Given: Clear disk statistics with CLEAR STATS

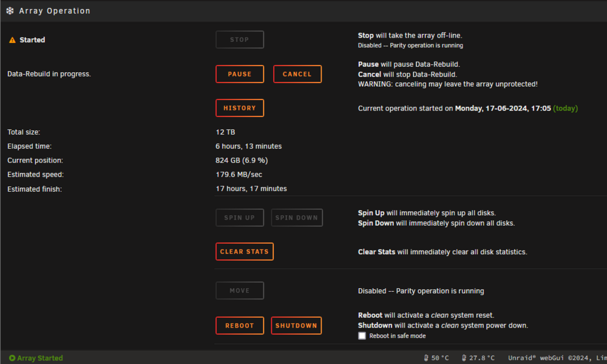Looking at the screenshot, I should [245, 251].
